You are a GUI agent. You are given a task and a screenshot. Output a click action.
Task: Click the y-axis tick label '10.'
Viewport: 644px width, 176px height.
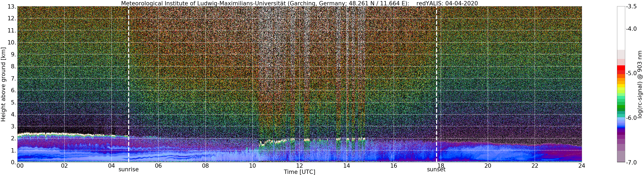[12, 43]
